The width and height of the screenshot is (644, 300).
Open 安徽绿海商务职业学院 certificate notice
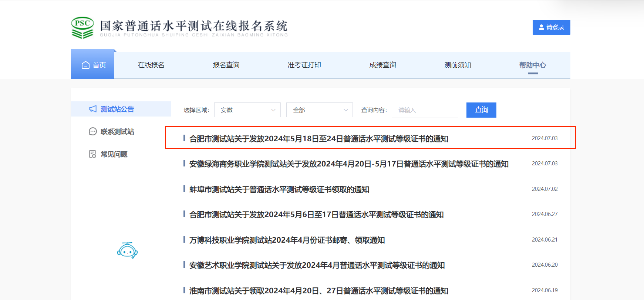pos(349,164)
